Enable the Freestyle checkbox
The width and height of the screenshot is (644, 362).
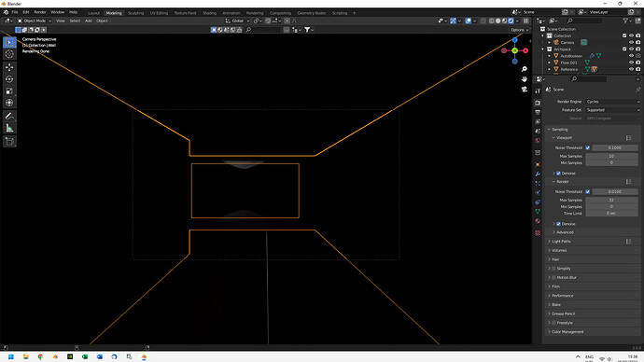coord(553,323)
